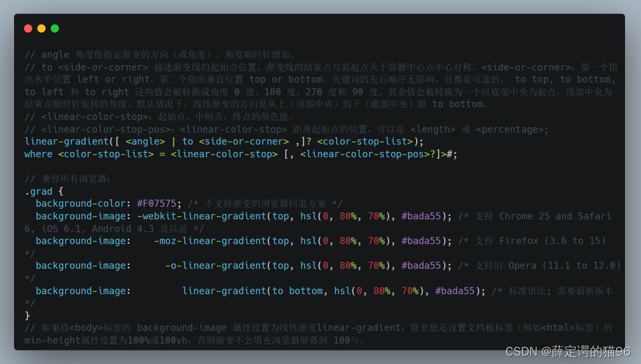Click the "where" keyword
This screenshot has width=641, height=364.
[38, 155]
